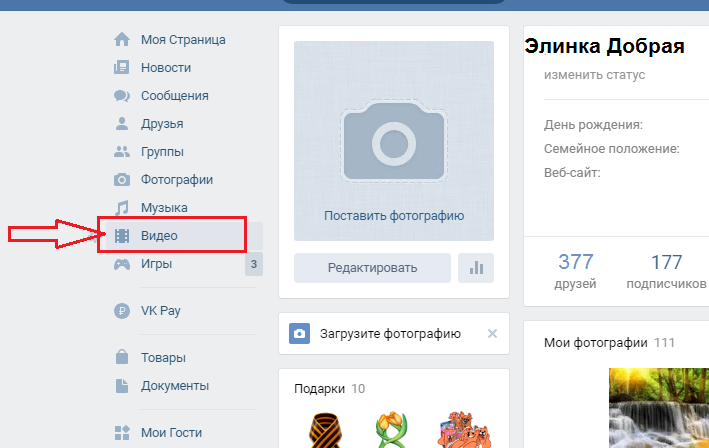The height and width of the screenshot is (448, 709).
Task: Click the person icon beside Друзья
Action: click(x=122, y=123)
